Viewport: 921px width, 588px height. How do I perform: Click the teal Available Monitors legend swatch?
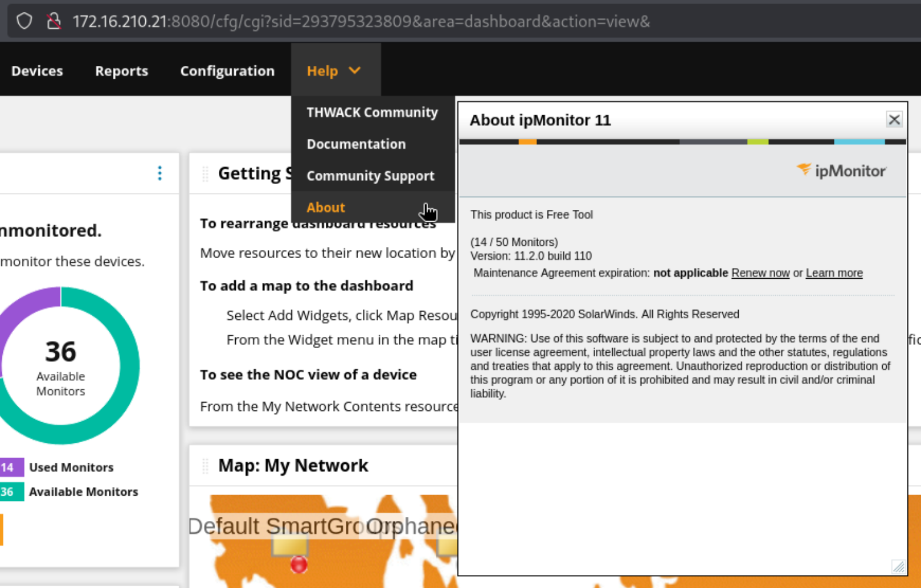12,492
